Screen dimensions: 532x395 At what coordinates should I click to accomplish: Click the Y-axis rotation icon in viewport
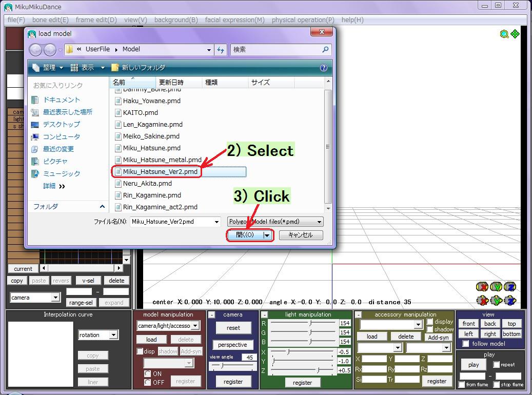pos(496,287)
